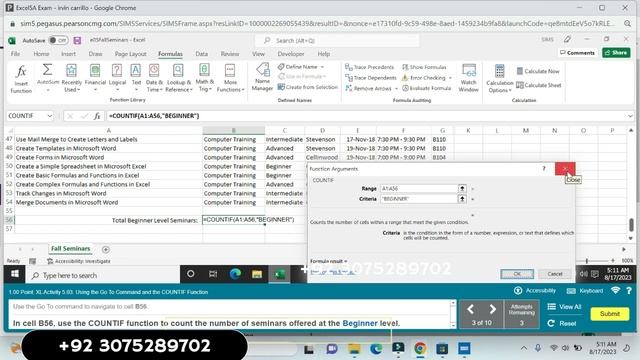Expand Error Checking dropdown
640x360 pixels.
click(450, 78)
